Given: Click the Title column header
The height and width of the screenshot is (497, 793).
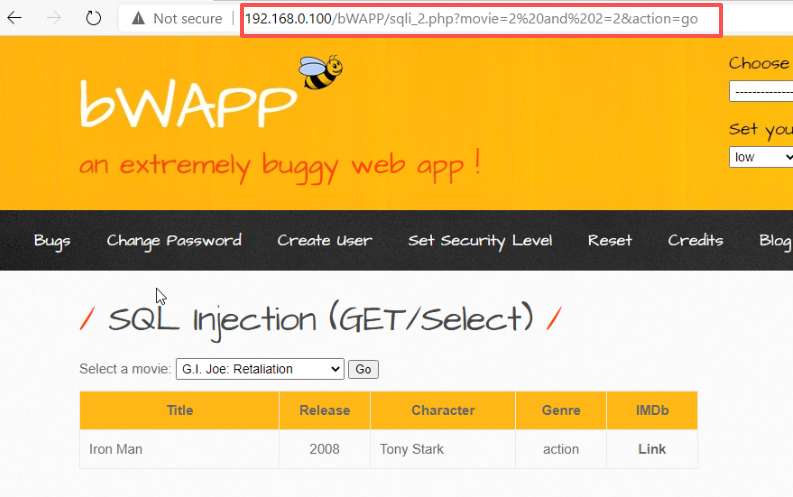Looking at the screenshot, I should coord(180,411).
